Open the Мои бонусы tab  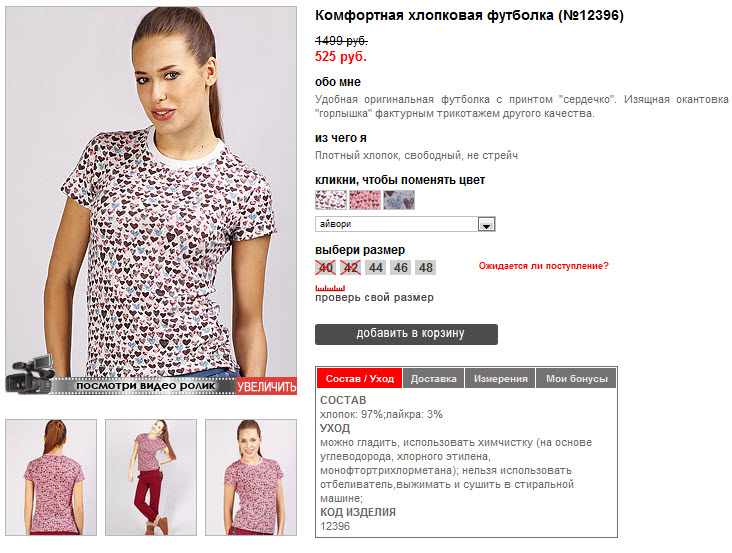coord(577,378)
